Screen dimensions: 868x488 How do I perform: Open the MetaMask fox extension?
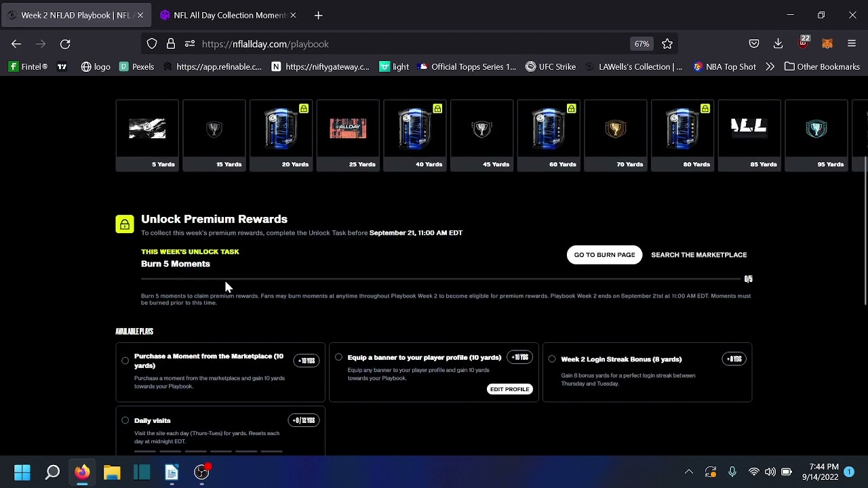(827, 44)
